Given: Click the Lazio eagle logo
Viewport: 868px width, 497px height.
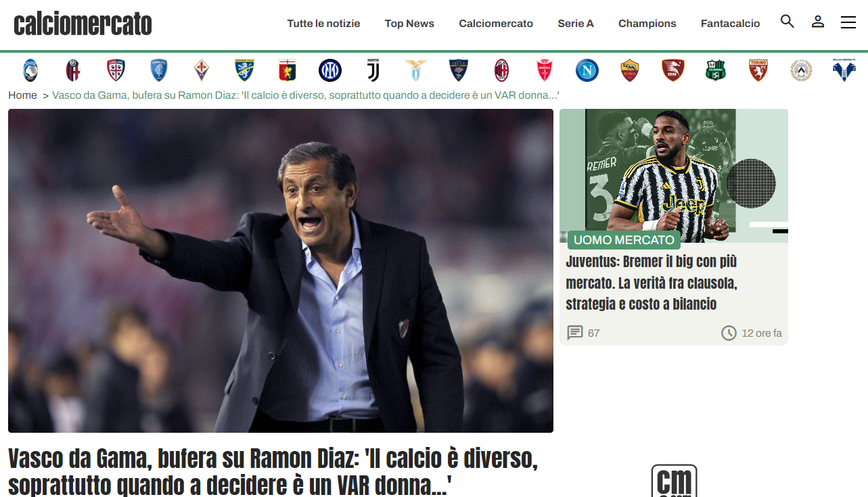Looking at the screenshot, I should pos(416,70).
